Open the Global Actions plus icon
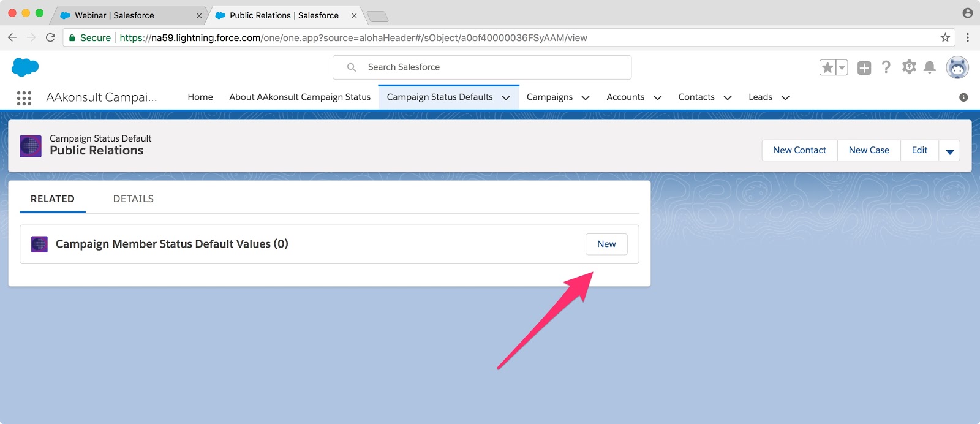The height and width of the screenshot is (424, 980). (864, 68)
